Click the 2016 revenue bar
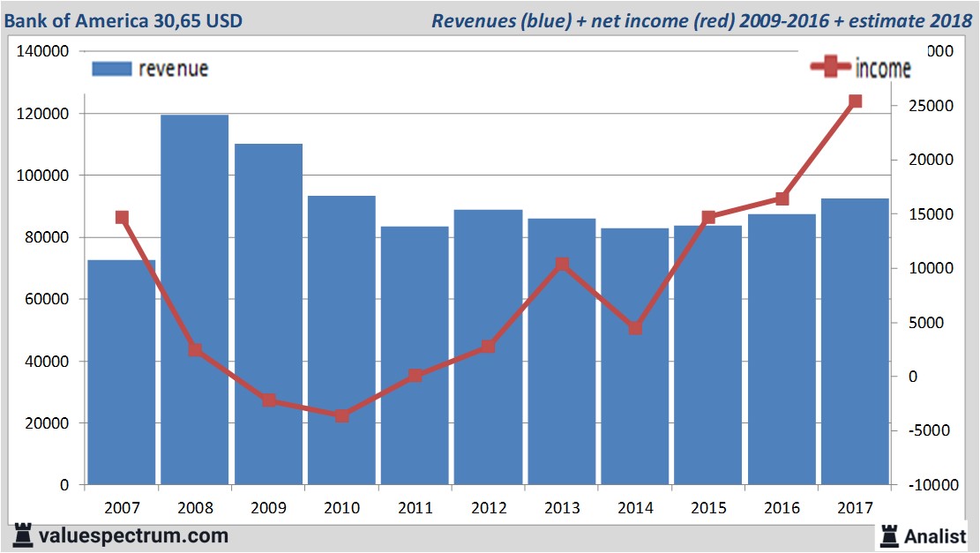 click(x=782, y=348)
